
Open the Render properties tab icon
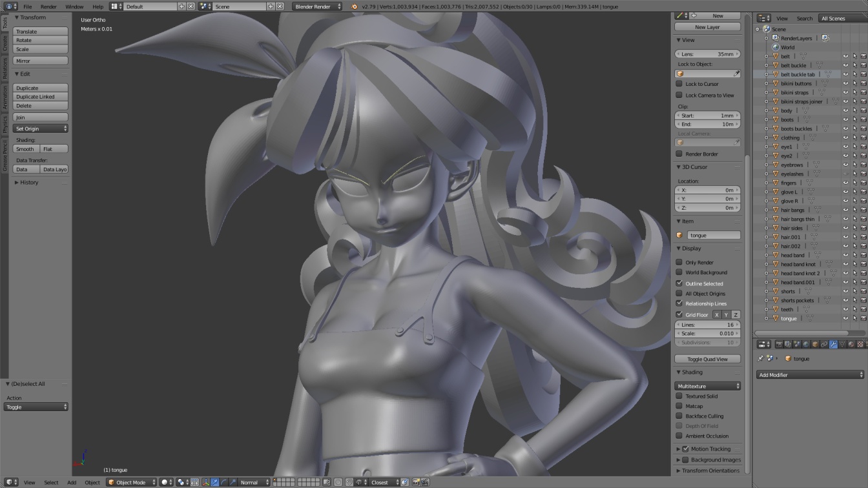pyautogui.click(x=779, y=344)
